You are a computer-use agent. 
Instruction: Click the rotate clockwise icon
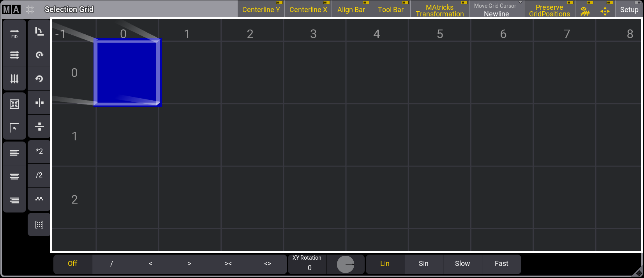pos(39,55)
